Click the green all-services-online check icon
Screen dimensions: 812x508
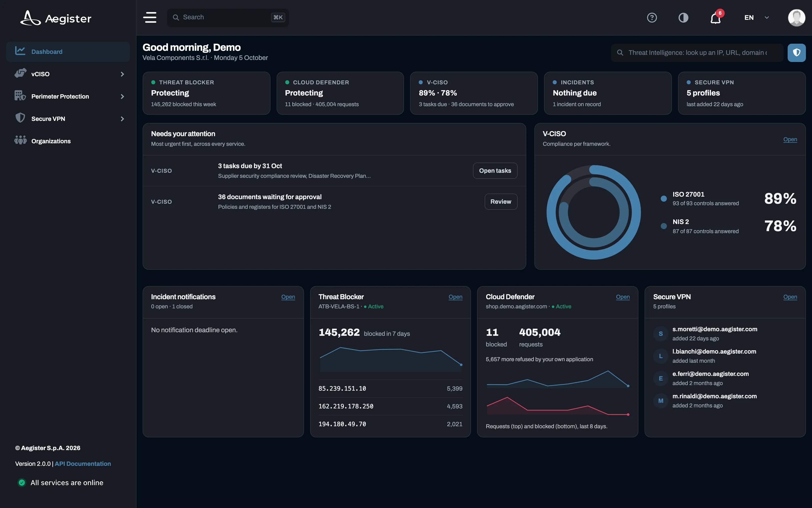pos(22,482)
